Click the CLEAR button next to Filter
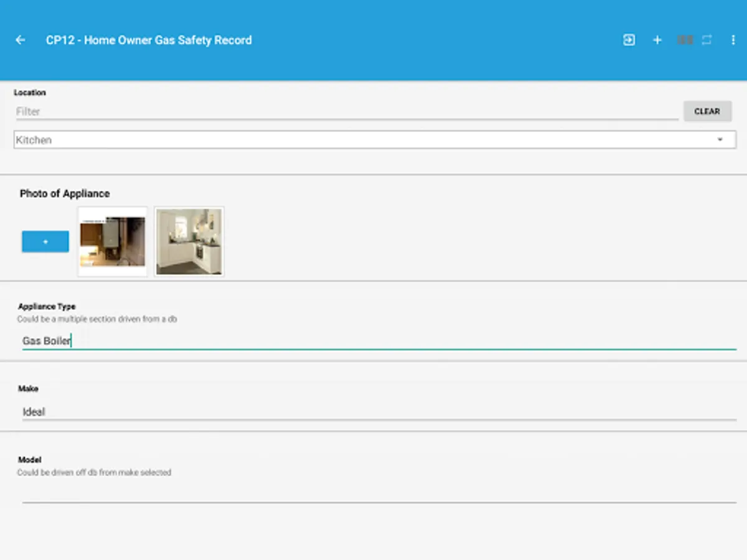This screenshot has width=747, height=560. [707, 111]
